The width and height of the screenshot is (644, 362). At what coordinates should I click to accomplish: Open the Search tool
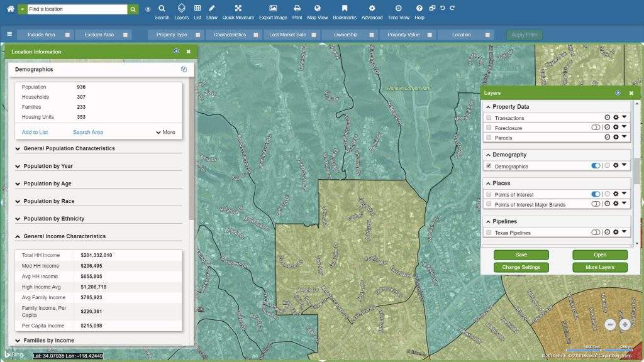162,12
